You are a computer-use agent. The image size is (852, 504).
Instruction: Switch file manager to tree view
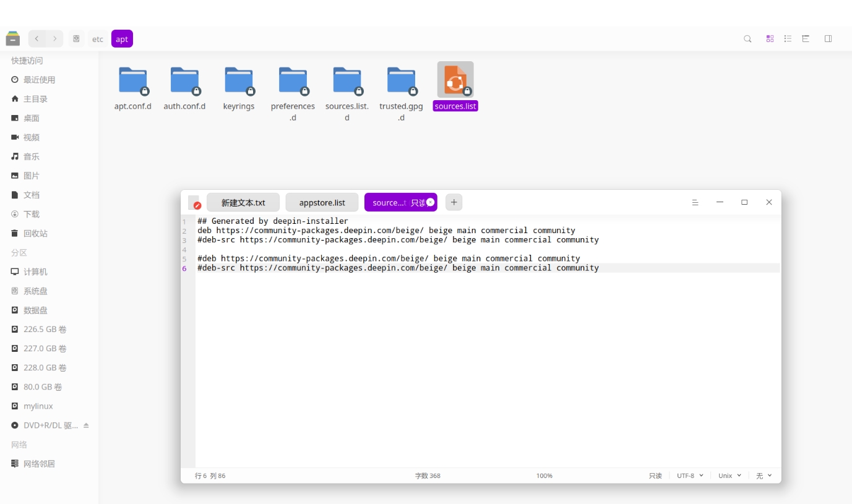coord(806,39)
